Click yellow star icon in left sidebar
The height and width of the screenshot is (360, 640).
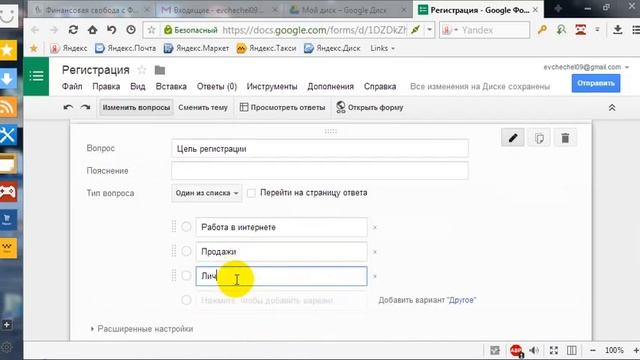tap(8, 50)
